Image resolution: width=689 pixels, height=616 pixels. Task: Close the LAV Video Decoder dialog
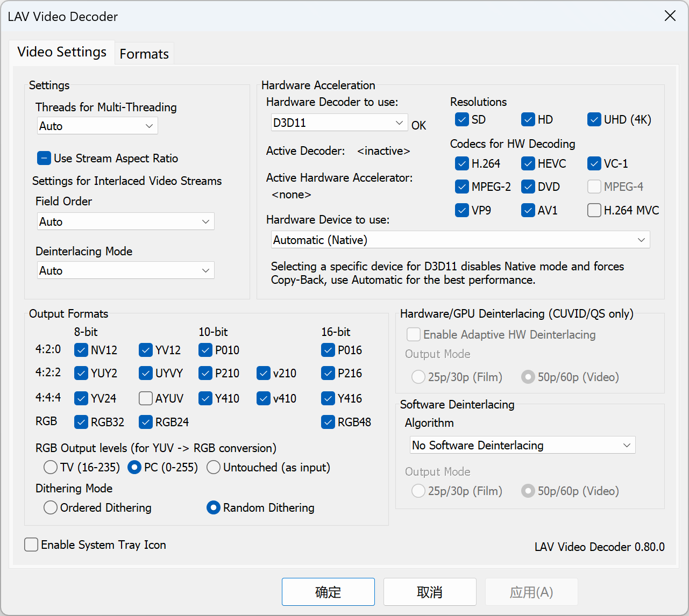click(670, 16)
